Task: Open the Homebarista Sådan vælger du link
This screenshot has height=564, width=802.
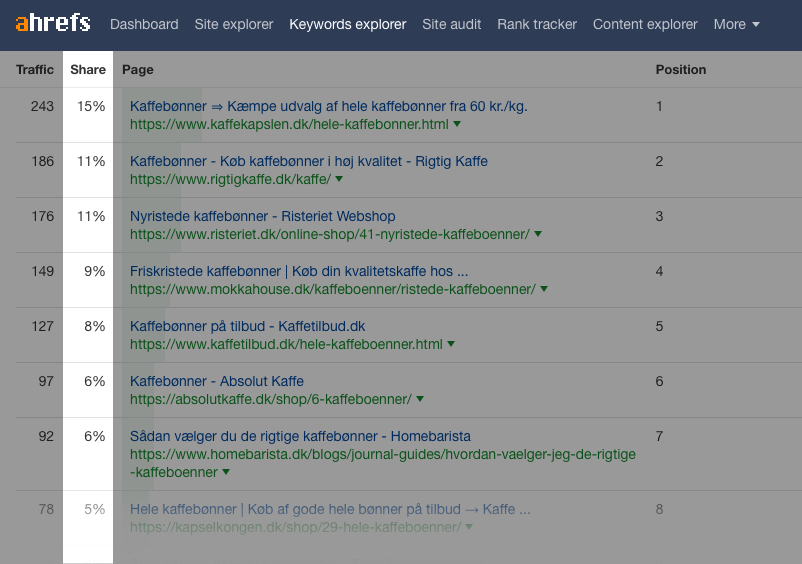Action: [x=300, y=436]
